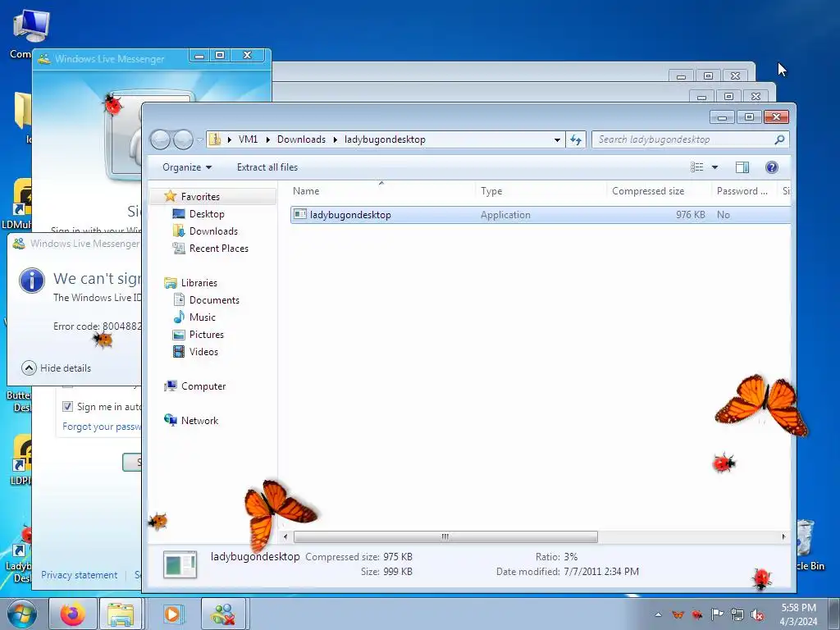Click the Forward navigation arrow in Explorer
The width and height of the screenshot is (840, 630).
pos(183,139)
